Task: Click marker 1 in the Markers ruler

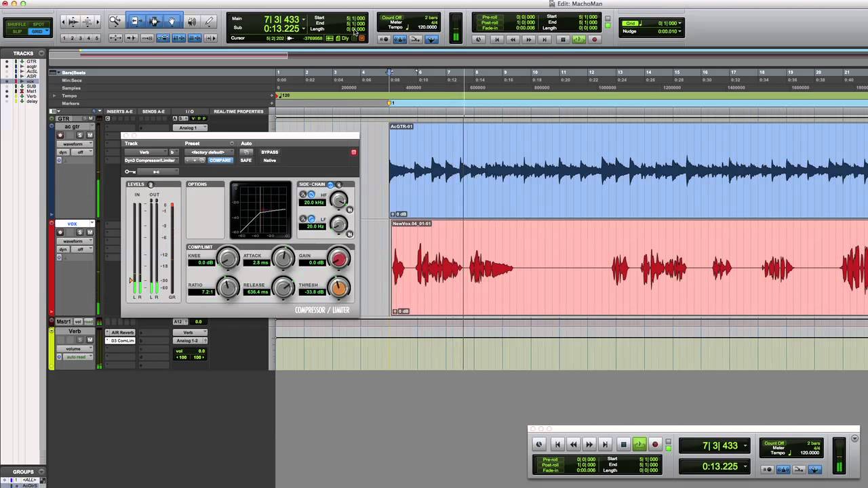Action: (390, 103)
